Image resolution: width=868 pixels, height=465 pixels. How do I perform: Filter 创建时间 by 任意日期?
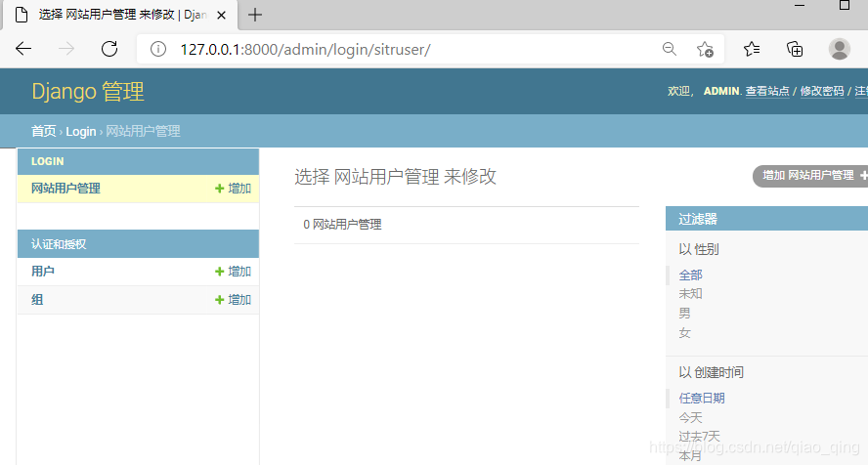coord(702,399)
